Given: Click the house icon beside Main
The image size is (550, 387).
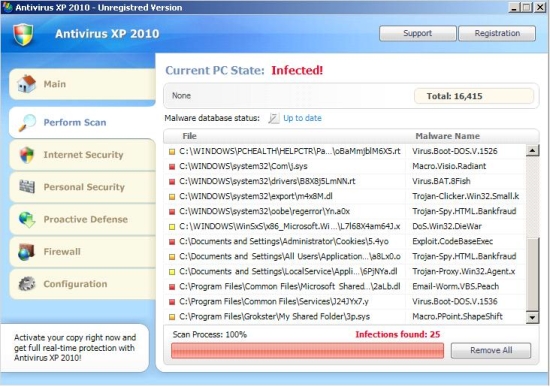Looking at the screenshot, I should [x=27, y=84].
